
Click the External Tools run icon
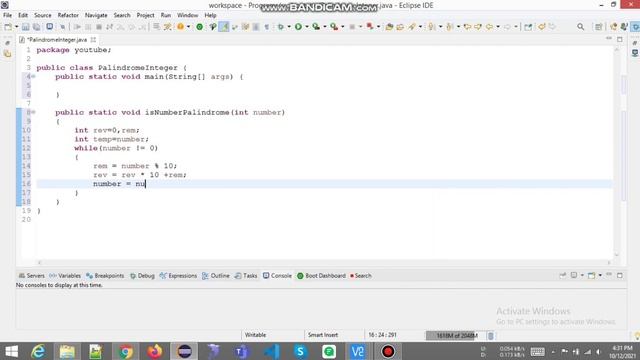[x=334, y=27]
